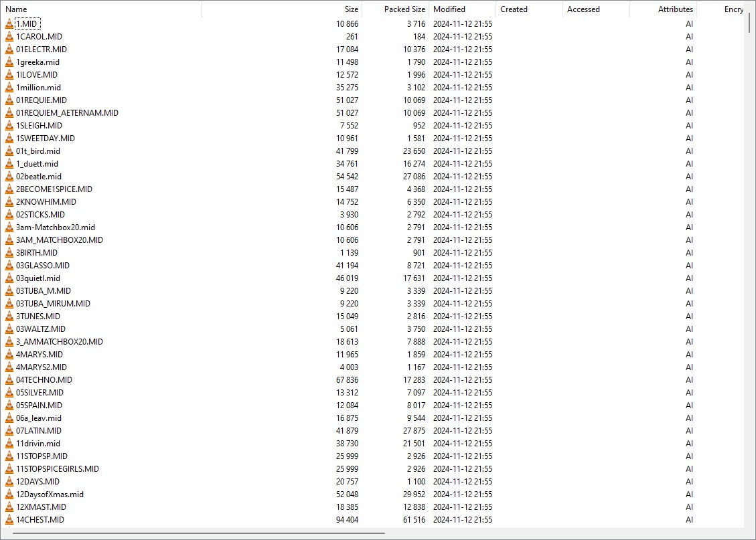The width and height of the screenshot is (756, 540).
Task: Select the icon next to 1greeka.mid
Action: pyautogui.click(x=9, y=62)
